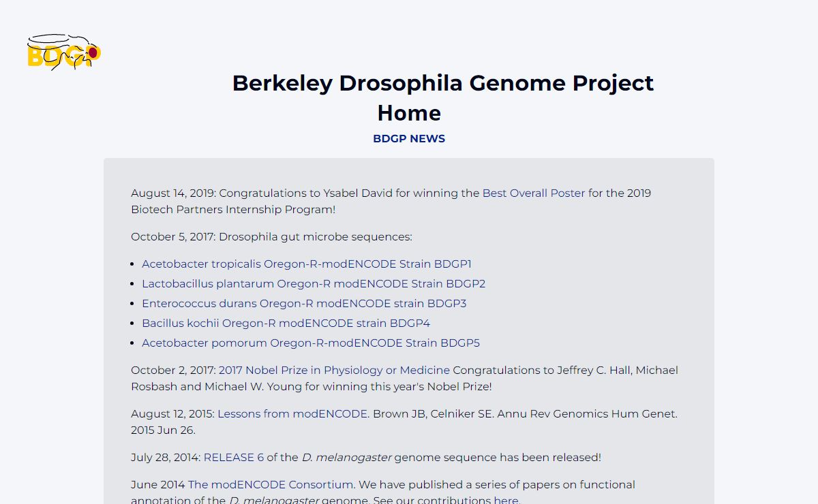Click the 'Drosophila gut microbe sequences' text
Screen dimensions: 818x504
[x=315, y=237]
